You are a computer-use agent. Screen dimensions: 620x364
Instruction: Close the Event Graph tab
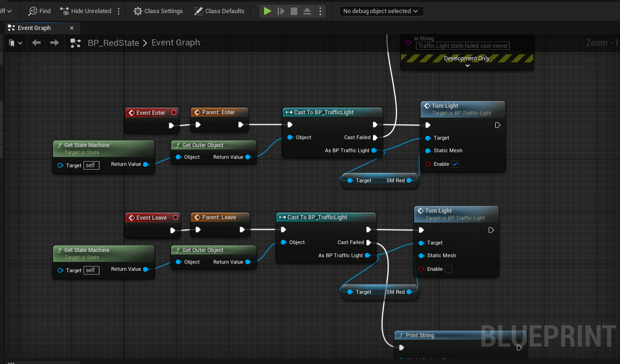72,28
